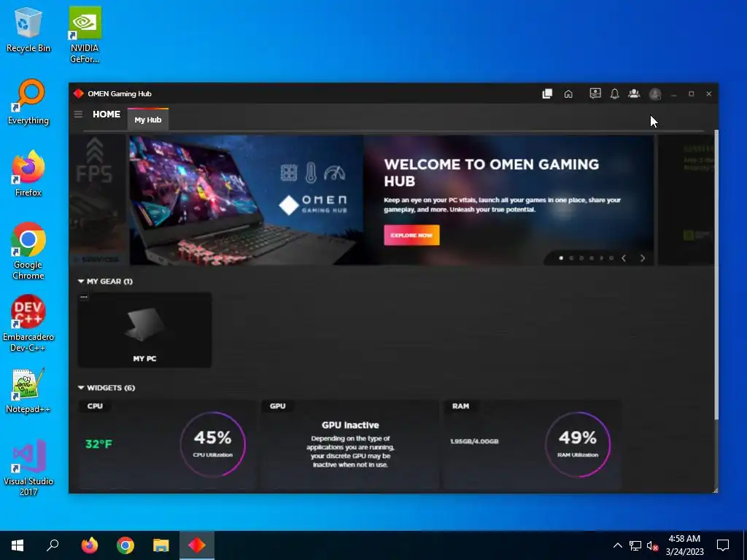Select the Embarcadero Dev-C++ desktop shortcut
The width and height of the screenshot is (747, 560).
28,323
